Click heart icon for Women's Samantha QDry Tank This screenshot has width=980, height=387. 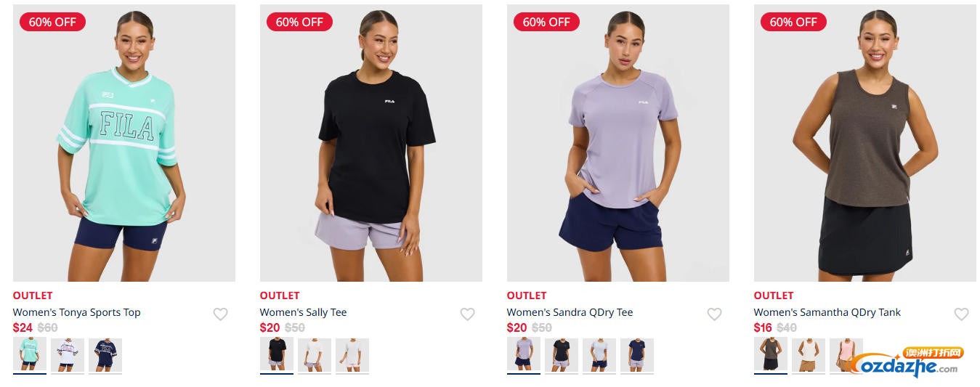(961, 314)
